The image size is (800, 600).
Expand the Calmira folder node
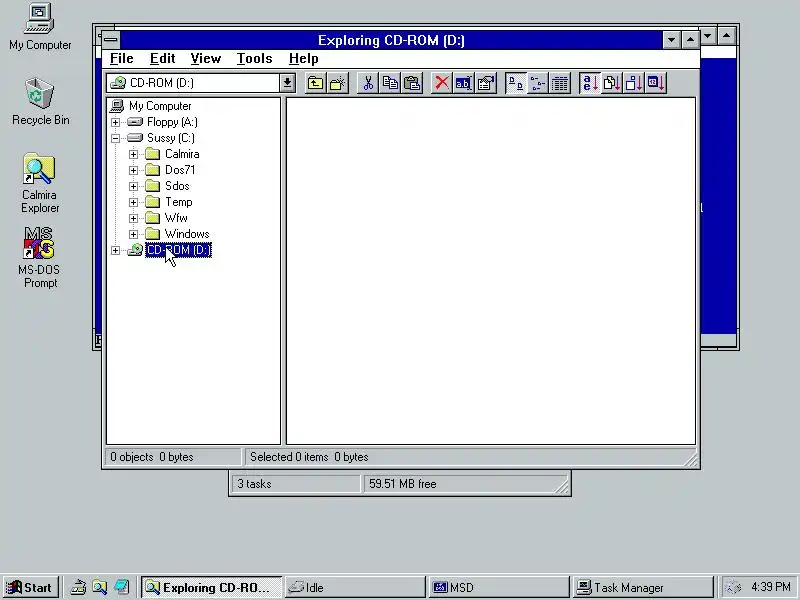click(133, 154)
